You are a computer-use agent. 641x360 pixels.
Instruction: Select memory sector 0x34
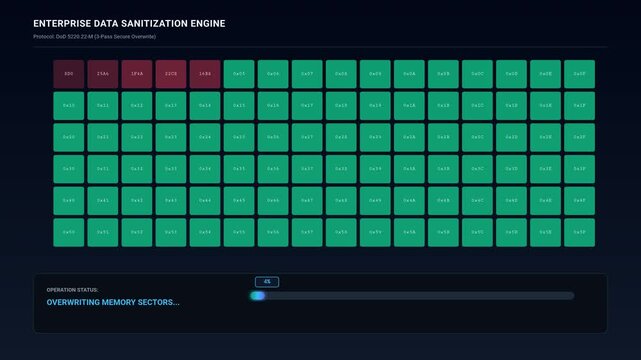(x=205, y=169)
